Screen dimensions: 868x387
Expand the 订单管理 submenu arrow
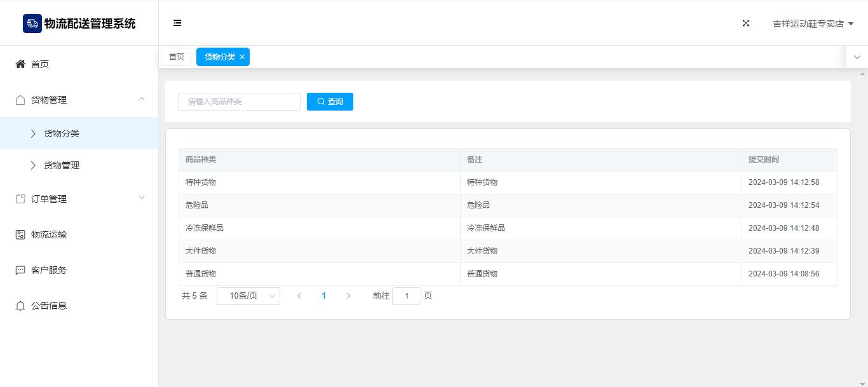(x=142, y=198)
